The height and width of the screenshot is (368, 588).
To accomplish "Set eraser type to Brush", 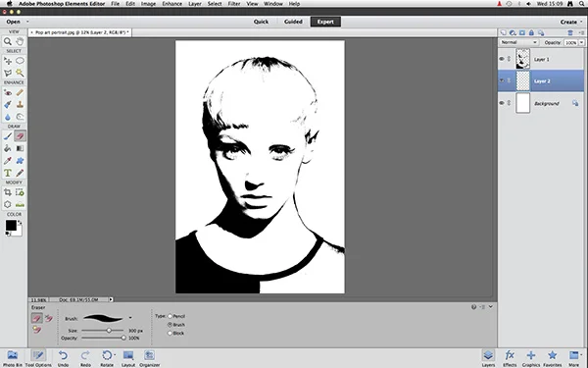I will coord(170,325).
